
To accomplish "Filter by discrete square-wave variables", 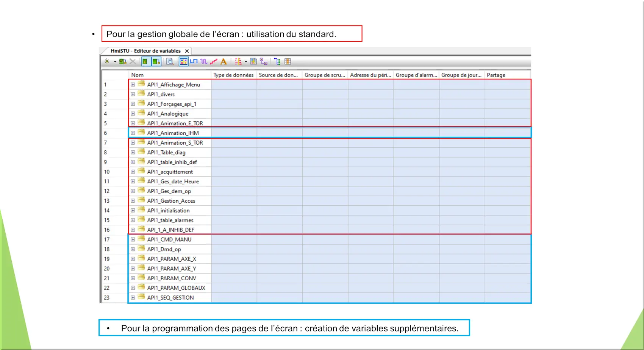I will pos(194,61).
